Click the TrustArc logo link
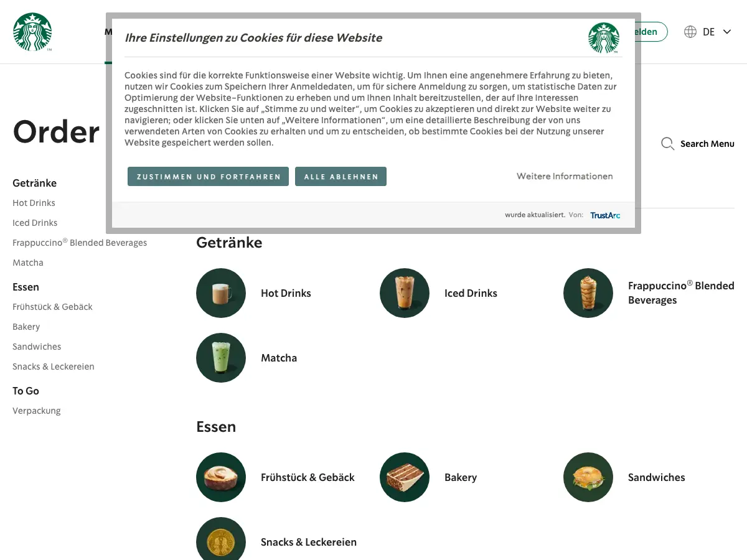Viewport: 747px width, 560px height. click(605, 215)
